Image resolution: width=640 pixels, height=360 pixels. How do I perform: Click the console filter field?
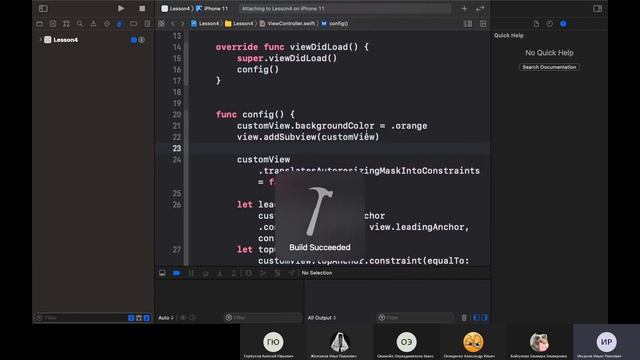point(415,318)
